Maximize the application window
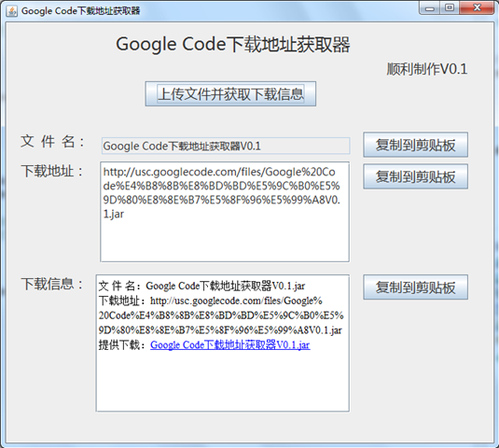This screenshot has width=499, height=448. [x=450, y=8]
